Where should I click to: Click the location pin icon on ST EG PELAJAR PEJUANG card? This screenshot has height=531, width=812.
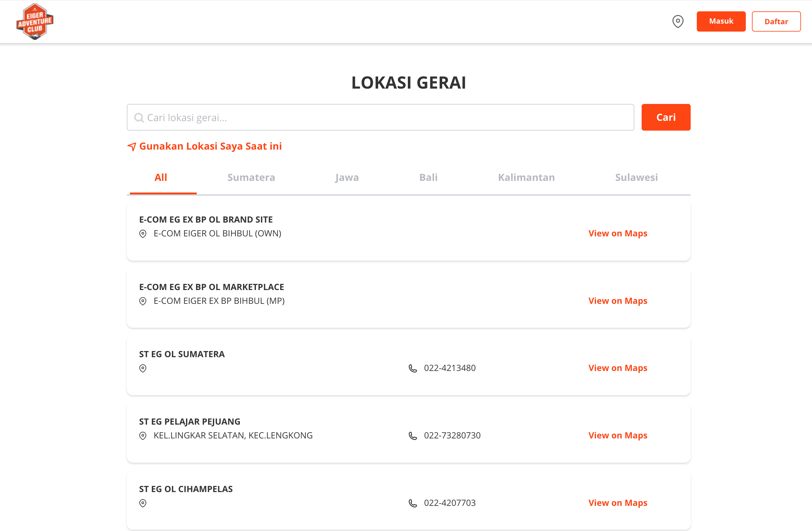(x=142, y=436)
